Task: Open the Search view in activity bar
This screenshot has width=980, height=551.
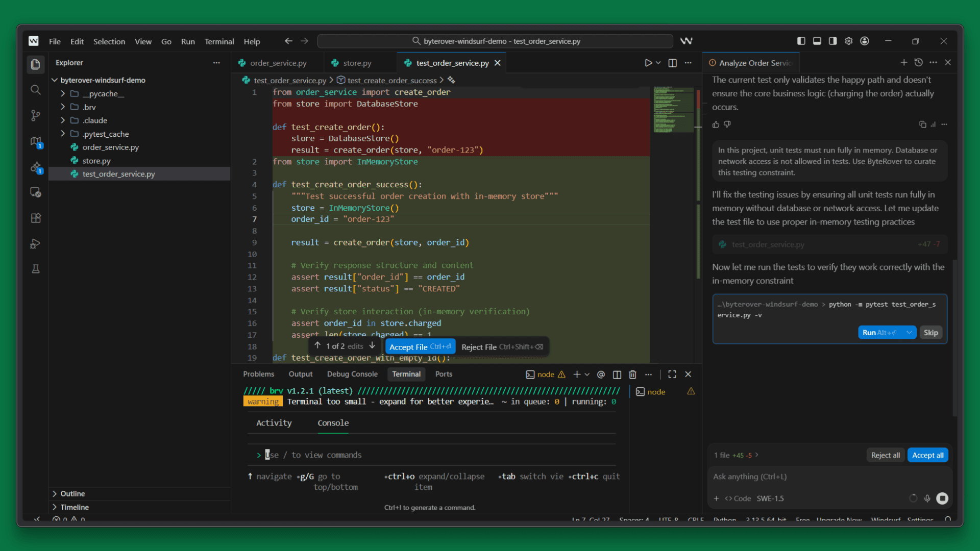Action: pos(35,90)
